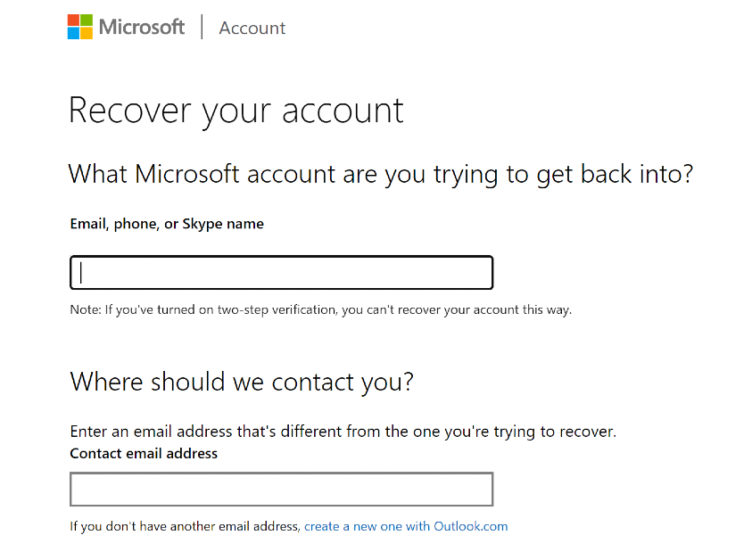Viewport: 752px width, 560px height.
Task: Open the create a new one with Outlook.com link
Action: 406,526
